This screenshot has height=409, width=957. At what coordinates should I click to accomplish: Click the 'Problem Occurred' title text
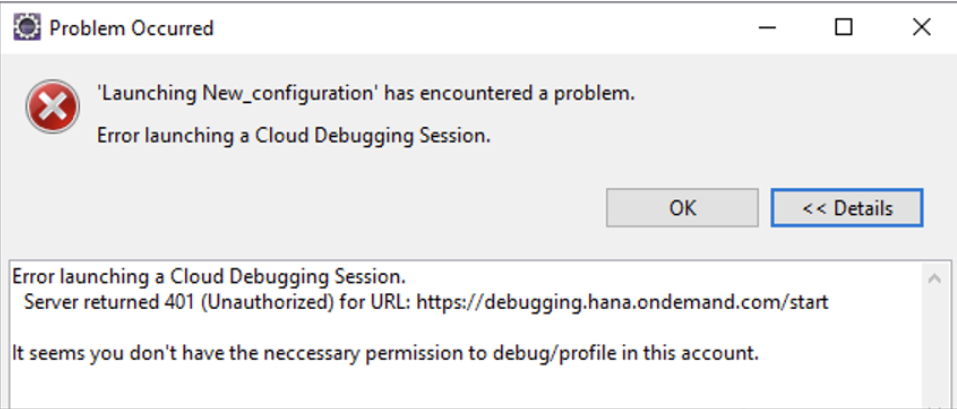pyautogui.click(x=131, y=28)
